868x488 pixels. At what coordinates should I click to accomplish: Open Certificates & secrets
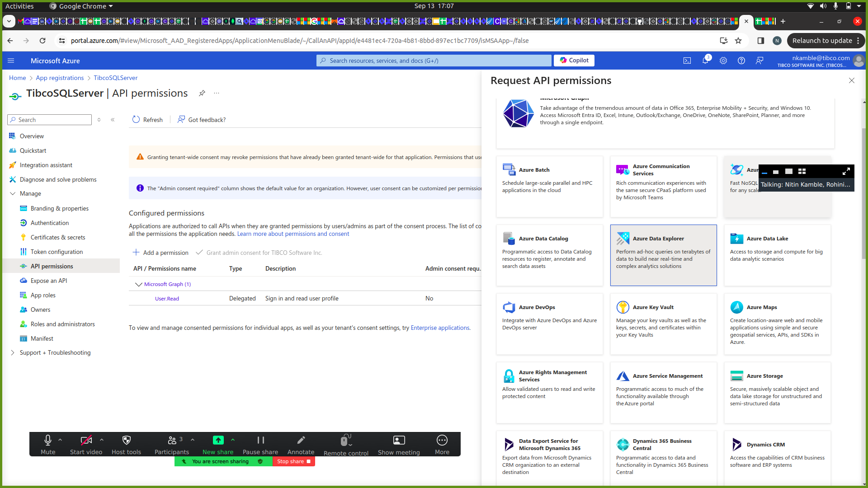58,237
